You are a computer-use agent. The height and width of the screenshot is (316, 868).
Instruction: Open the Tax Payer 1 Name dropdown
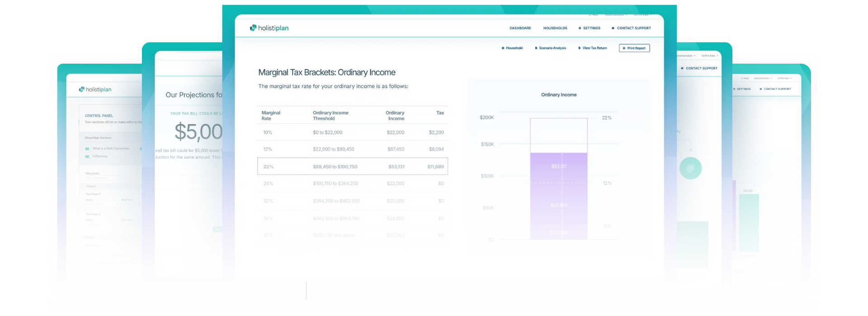tap(102, 204)
